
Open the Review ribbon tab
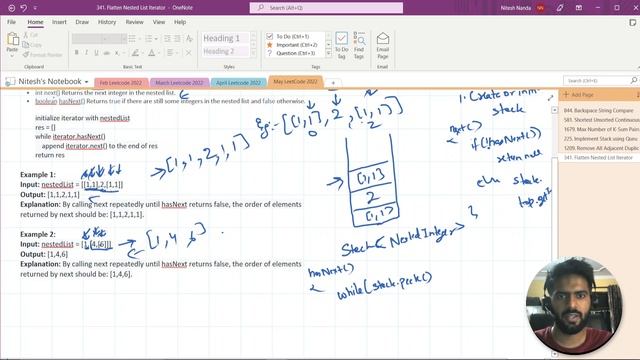coord(134,22)
